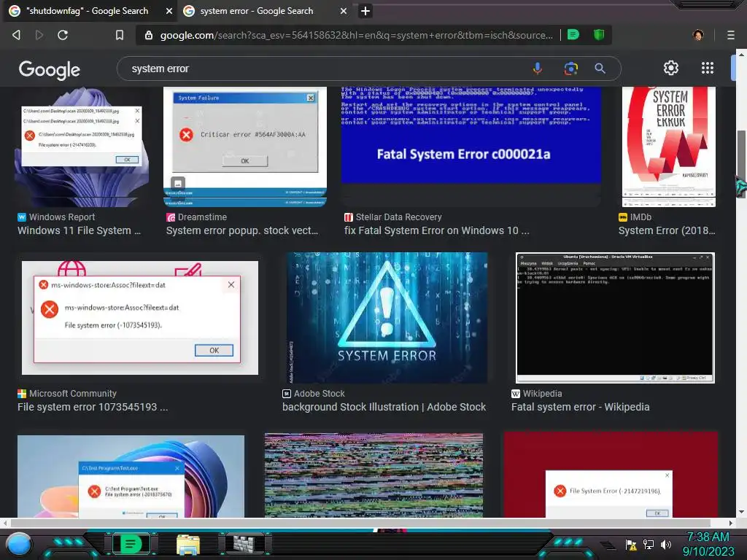Open Google quick settings gear
Image resolution: width=747 pixels, height=560 pixels.
pos(671,68)
